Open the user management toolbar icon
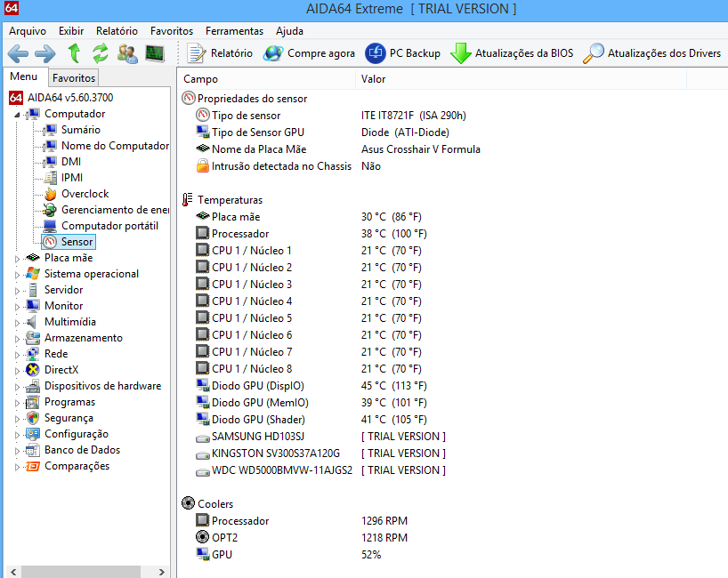728x578 pixels. [x=127, y=53]
